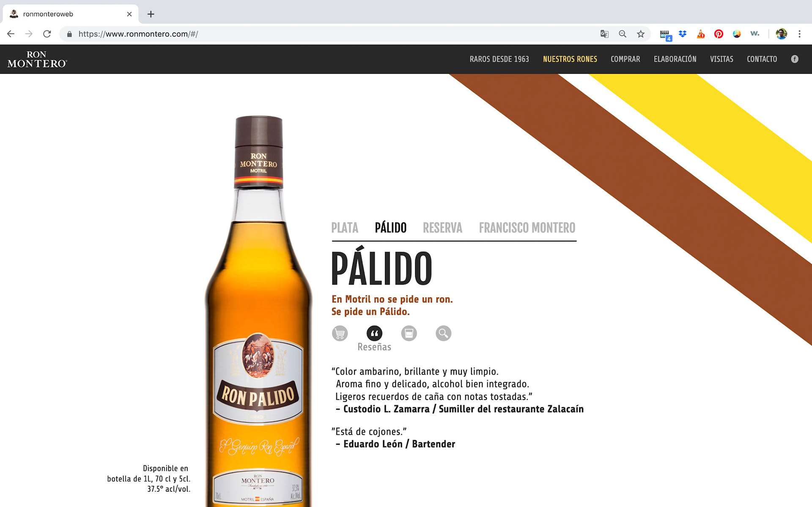This screenshot has height=507, width=812.
Task: Click the glass cocktail icon
Action: pyautogui.click(x=409, y=333)
